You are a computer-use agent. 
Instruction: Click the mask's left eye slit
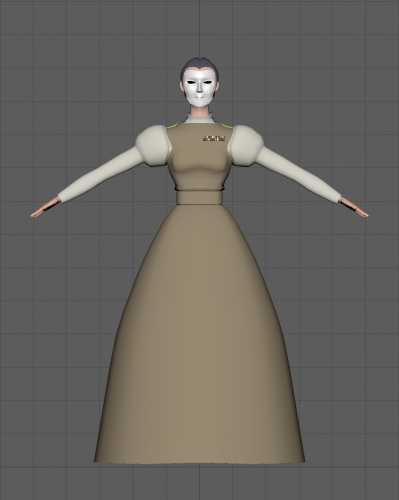(208, 83)
